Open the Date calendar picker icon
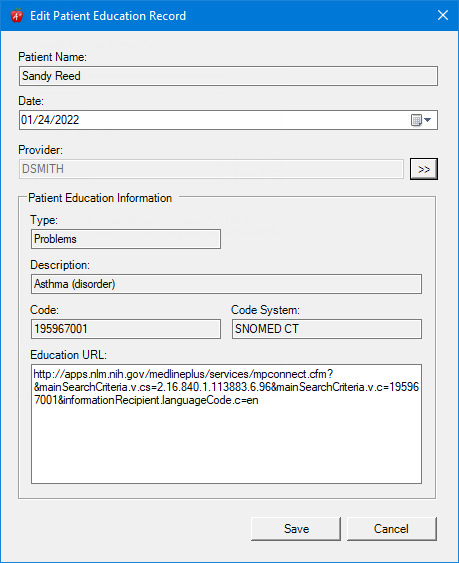459x563 pixels. tap(416, 120)
